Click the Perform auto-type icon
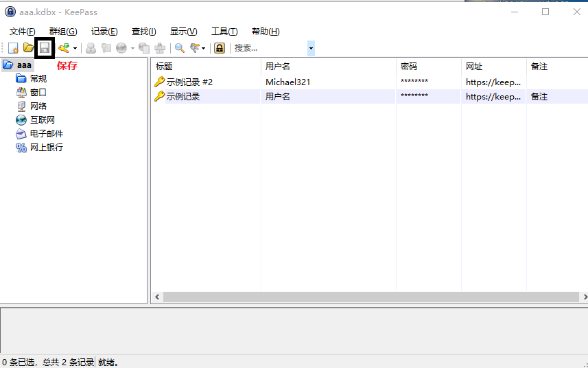Screen dimensions: 588x368 coord(160,48)
